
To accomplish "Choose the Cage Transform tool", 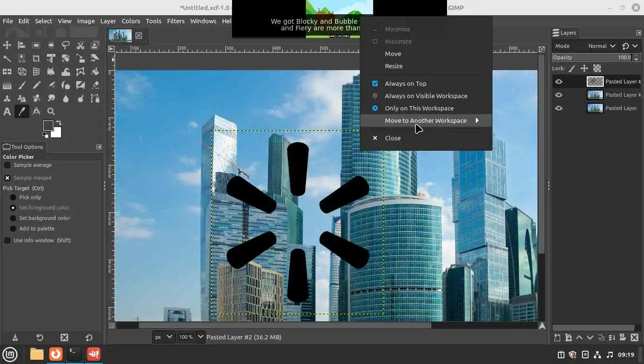I will (80, 72).
